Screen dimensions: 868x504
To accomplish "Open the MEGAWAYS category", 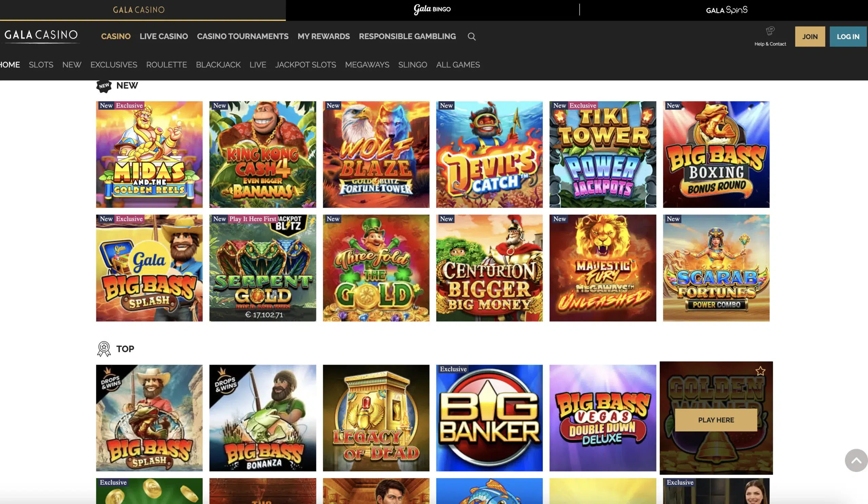I will (367, 65).
